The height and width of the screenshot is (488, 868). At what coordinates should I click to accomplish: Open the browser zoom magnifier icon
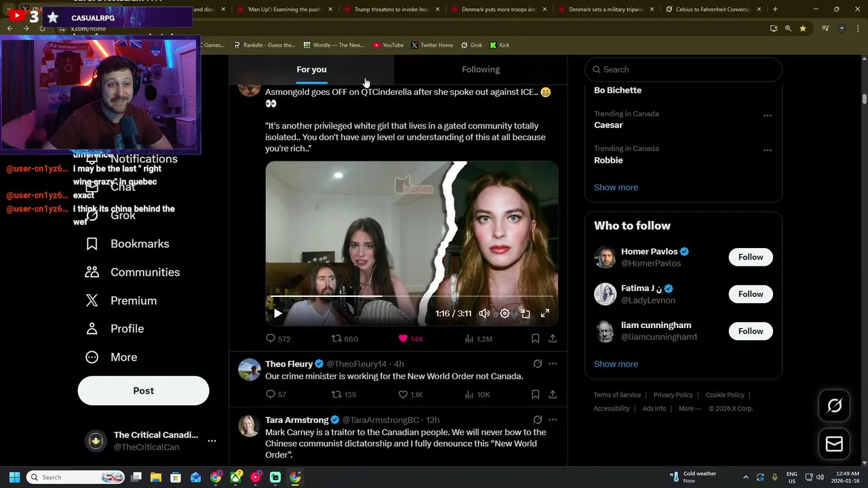[x=788, y=28]
